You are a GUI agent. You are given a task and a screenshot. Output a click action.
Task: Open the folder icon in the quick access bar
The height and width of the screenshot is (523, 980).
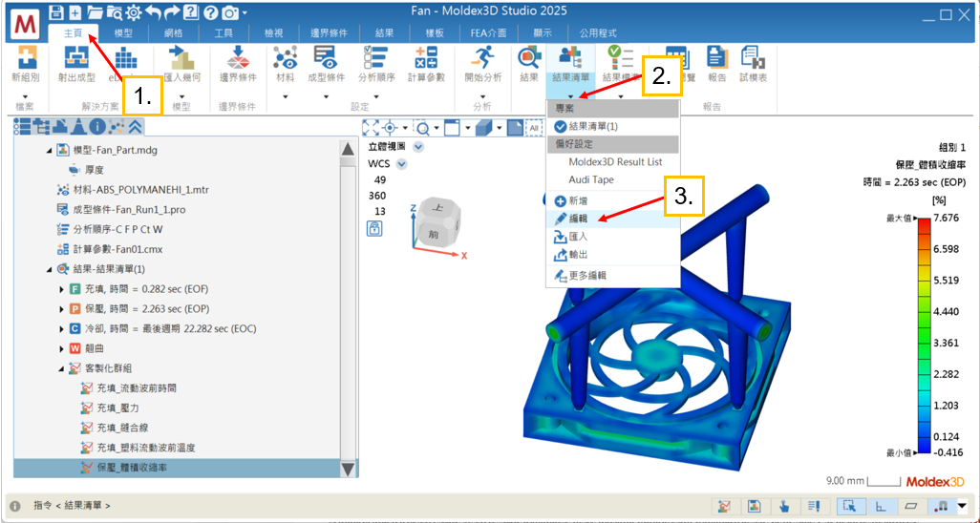point(95,11)
